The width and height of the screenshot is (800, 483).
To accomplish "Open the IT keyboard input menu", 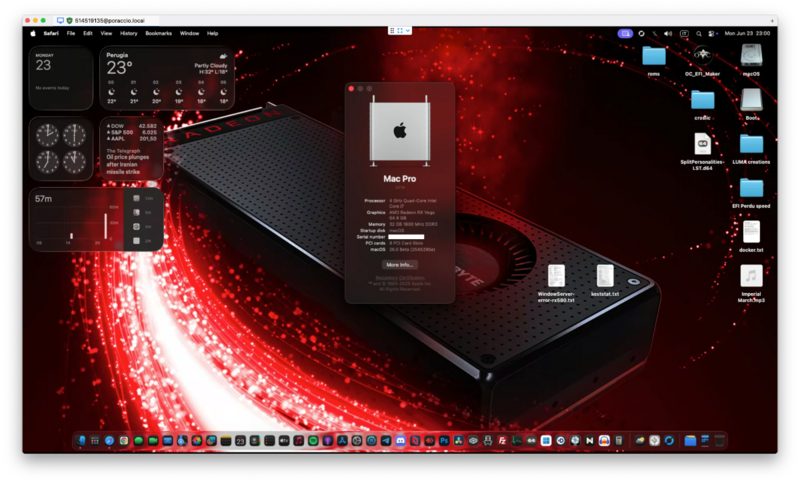I will click(x=684, y=34).
